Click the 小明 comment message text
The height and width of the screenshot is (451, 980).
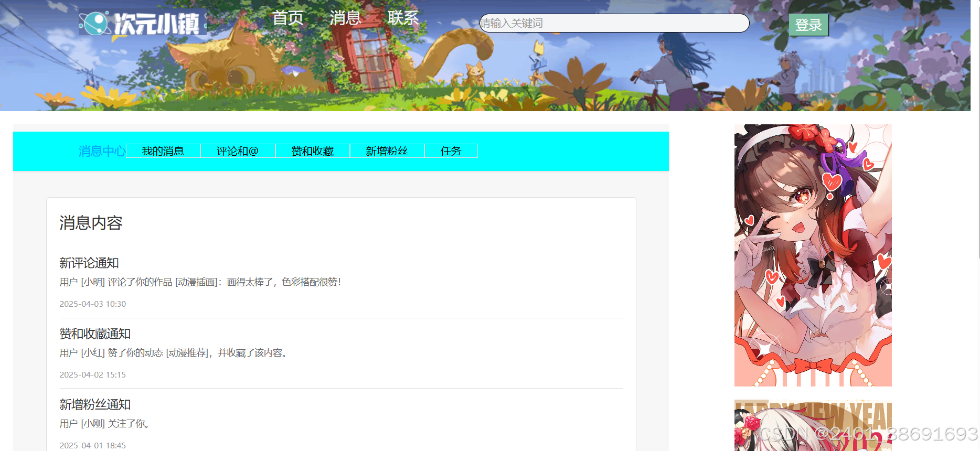[200, 282]
